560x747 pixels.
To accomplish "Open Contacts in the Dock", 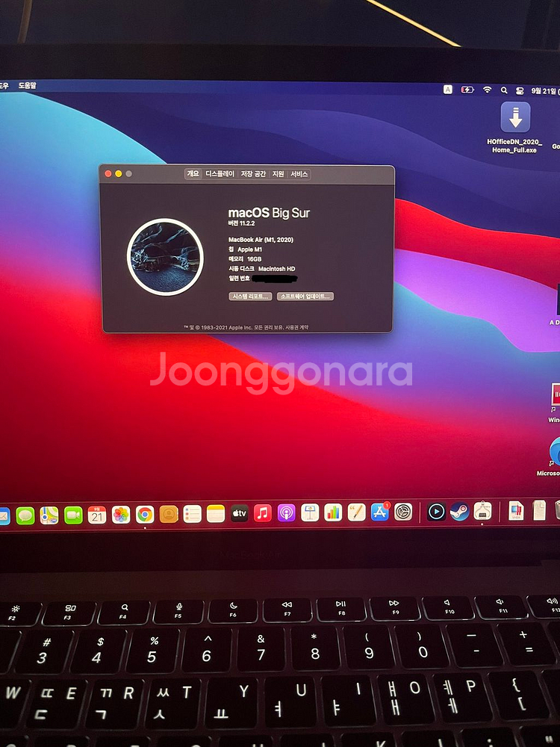I will tap(169, 514).
